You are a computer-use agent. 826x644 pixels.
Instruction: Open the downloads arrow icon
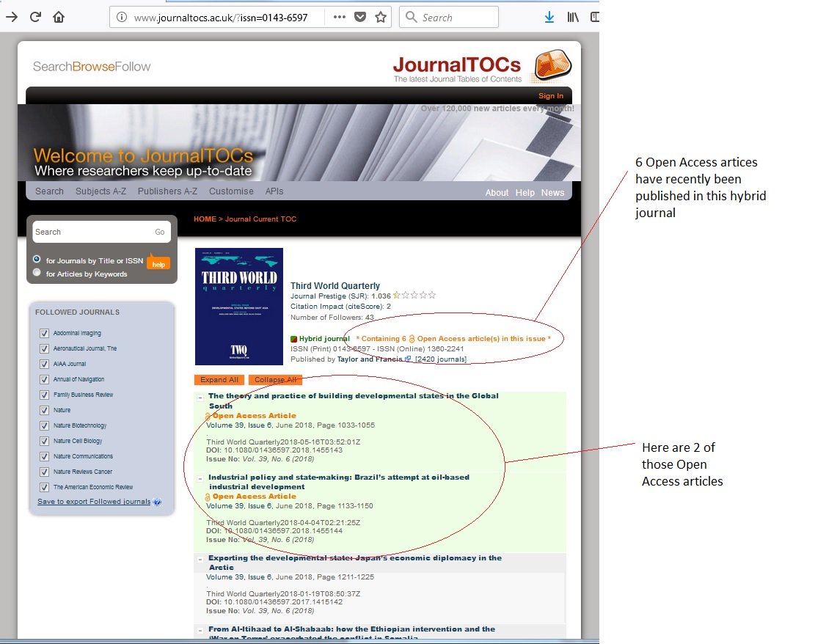(x=549, y=18)
